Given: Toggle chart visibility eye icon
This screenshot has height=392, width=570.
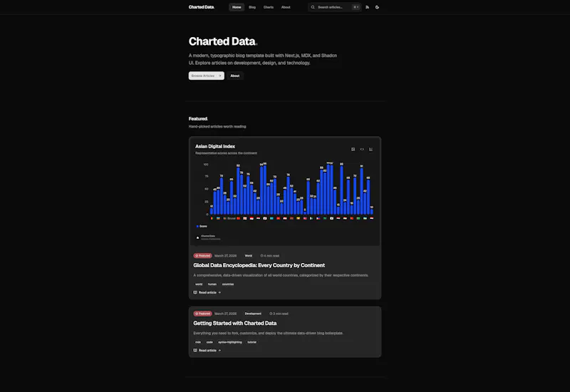Looking at the screenshot, I should tap(362, 150).
